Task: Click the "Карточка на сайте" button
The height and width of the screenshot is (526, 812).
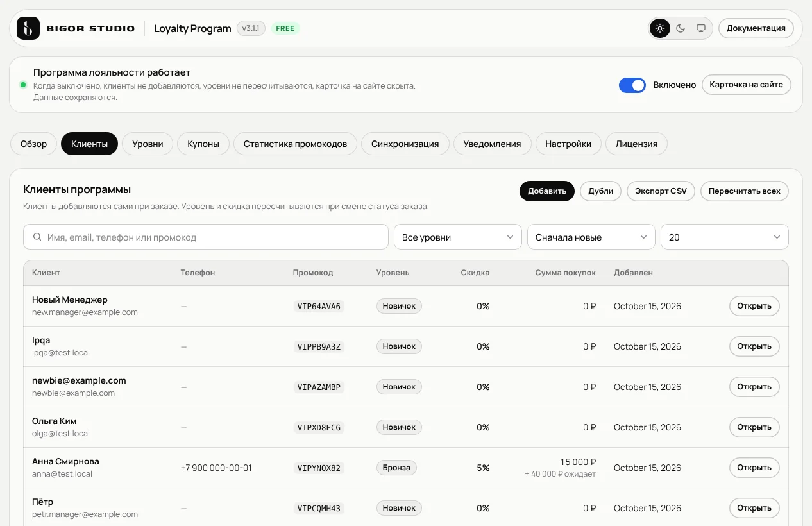Action: click(747, 85)
